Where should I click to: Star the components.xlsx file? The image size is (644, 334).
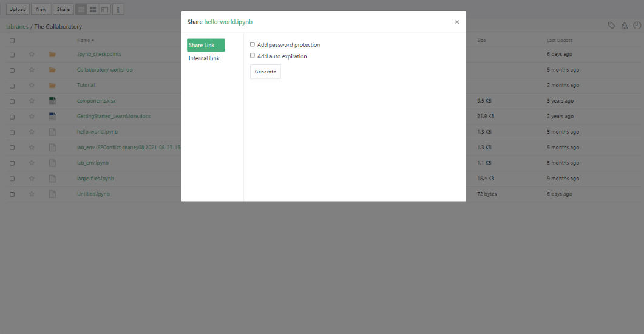[32, 101]
